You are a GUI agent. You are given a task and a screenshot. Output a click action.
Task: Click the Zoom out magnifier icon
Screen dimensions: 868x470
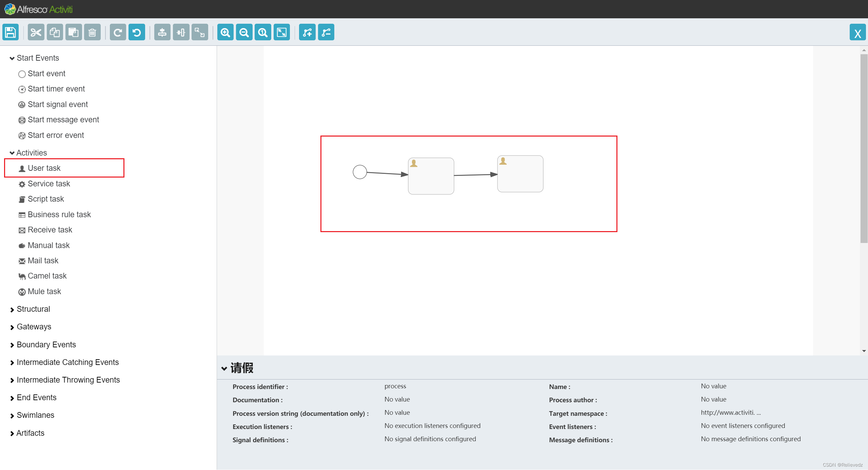[244, 33]
